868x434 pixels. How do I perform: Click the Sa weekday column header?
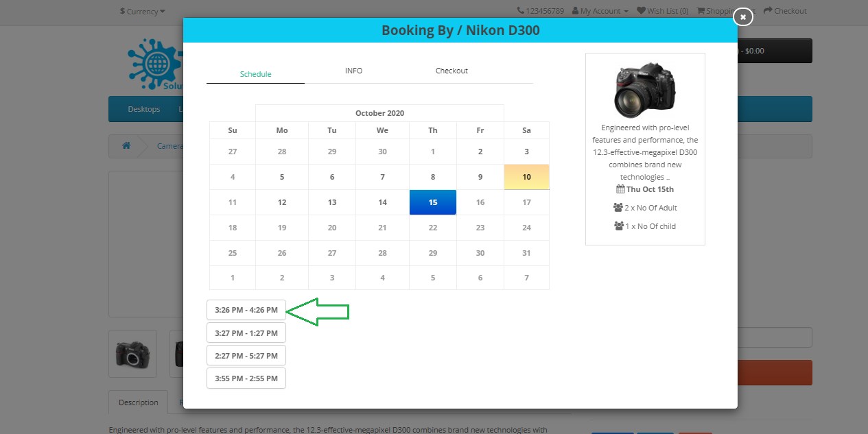pyautogui.click(x=526, y=130)
